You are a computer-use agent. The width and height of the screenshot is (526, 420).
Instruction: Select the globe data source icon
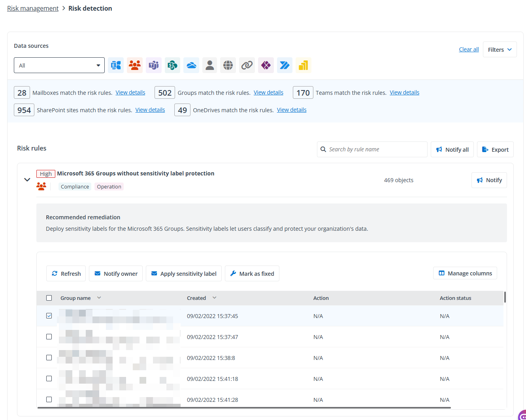(x=228, y=65)
